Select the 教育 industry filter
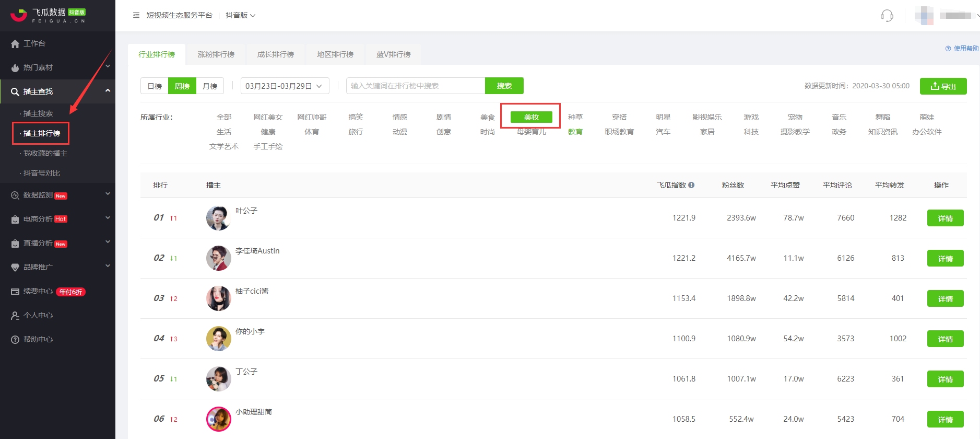 [x=575, y=132]
